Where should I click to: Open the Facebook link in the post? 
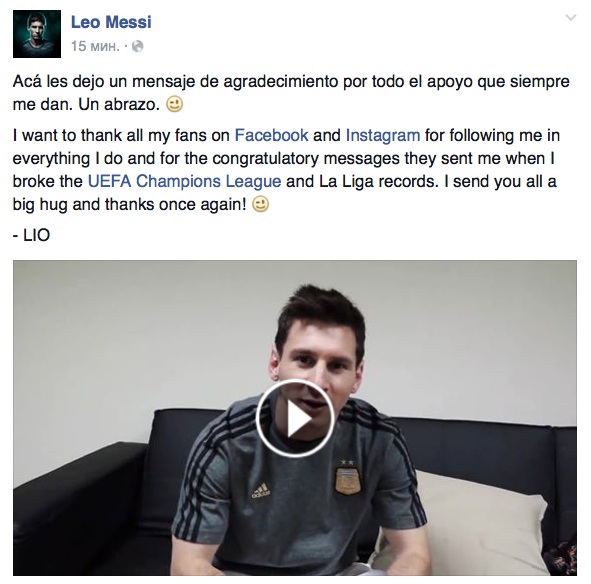271,135
